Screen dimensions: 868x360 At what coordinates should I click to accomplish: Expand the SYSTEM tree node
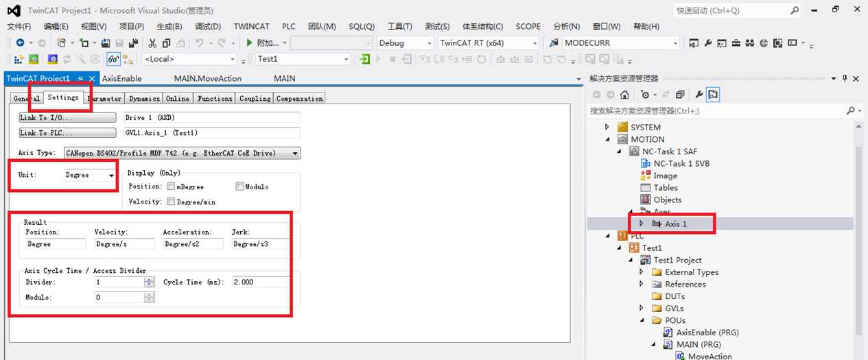pyautogui.click(x=607, y=127)
